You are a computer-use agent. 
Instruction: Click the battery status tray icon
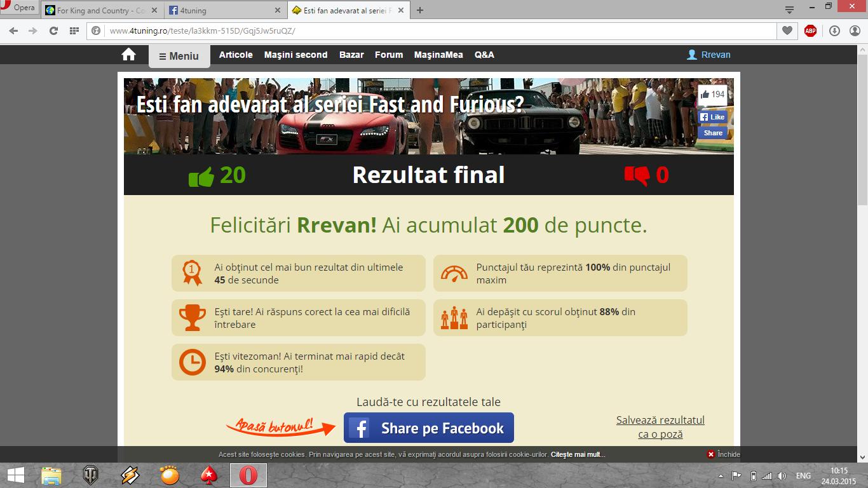click(754, 476)
